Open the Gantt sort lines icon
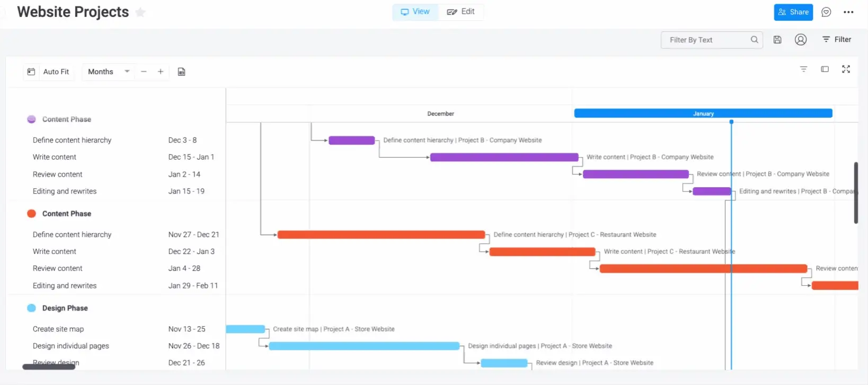This screenshot has height=385, width=868. point(803,69)
